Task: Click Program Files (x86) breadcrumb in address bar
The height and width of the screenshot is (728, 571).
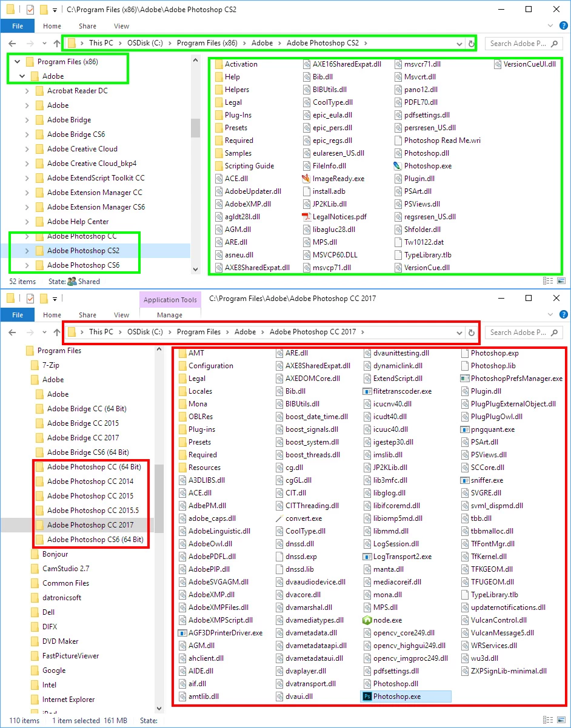Action: coord(207,43)
